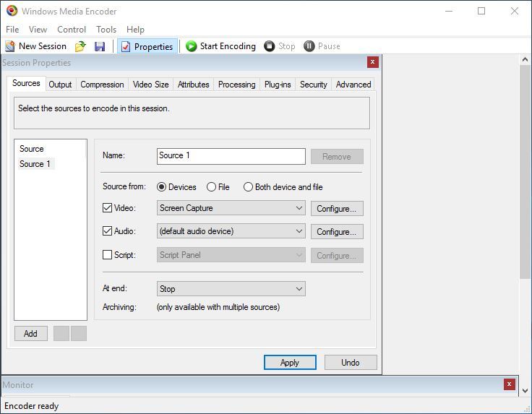Open the View menu
Image resolution: width=532 pixels, height=414 pixels.
pyautogui.click(x=38, y=30)
